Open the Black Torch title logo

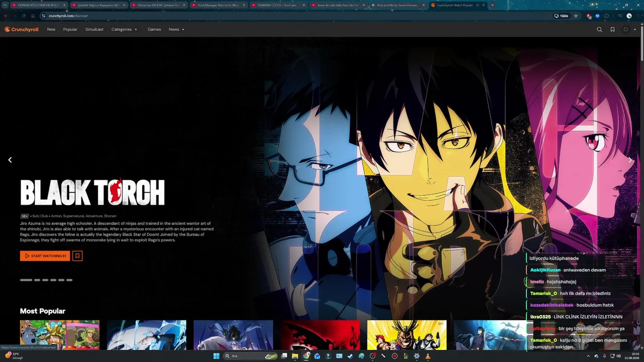[93, 193]
